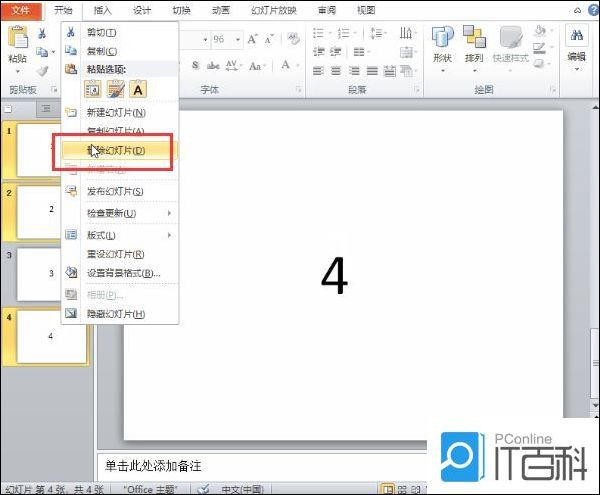Choose Hide Slide in context menu
This screenshot has width=600, height=495.
coord(120,314)
